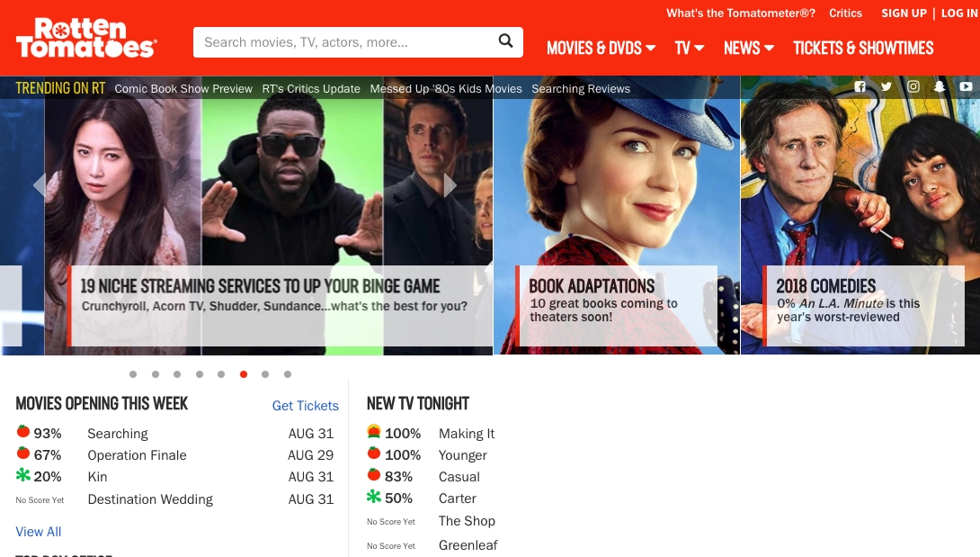Image resolution: width=980 pixels, height=557 pixels.
Task: Go to next carousel slide arrow
Action: 450,185
